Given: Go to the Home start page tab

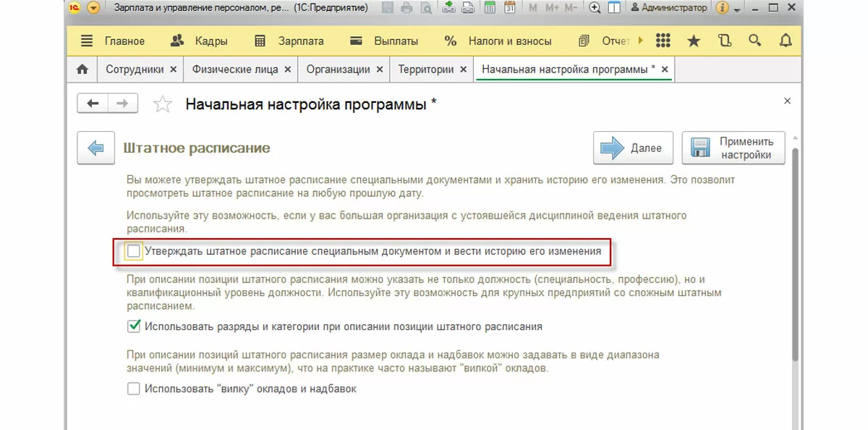Looking at the screenshot, I should 82,69.
